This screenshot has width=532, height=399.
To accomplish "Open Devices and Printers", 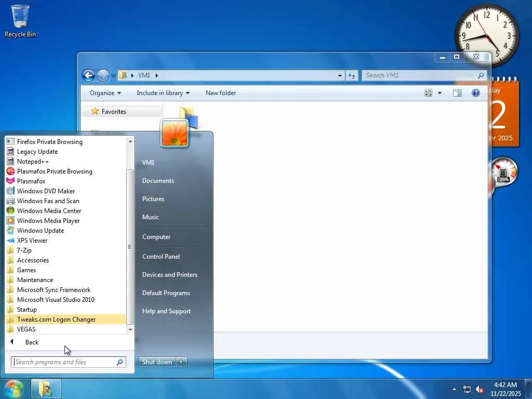I will pos(170,275).
